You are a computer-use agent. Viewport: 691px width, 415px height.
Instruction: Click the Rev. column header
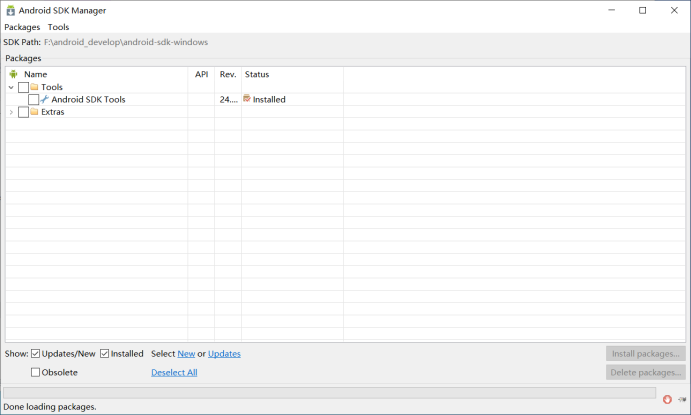click(x=228, y=74)
